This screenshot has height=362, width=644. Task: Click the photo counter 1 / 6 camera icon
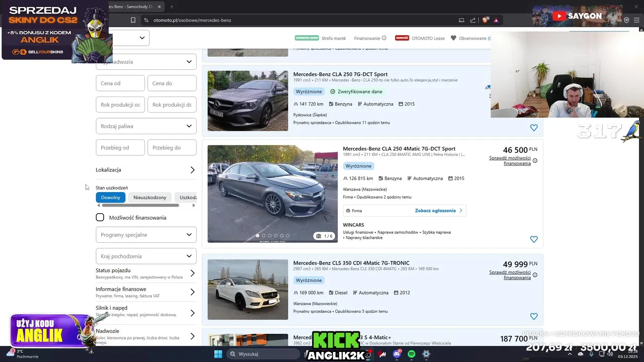318,236
